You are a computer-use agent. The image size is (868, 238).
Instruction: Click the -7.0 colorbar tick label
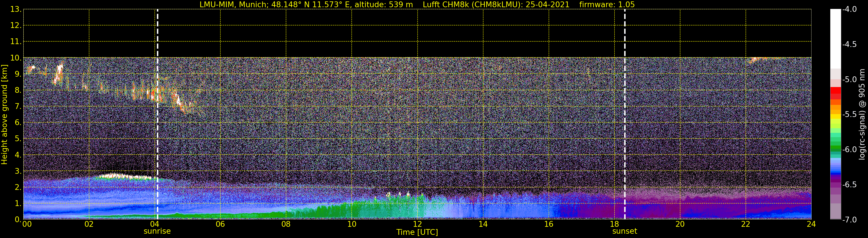(849, 220)
